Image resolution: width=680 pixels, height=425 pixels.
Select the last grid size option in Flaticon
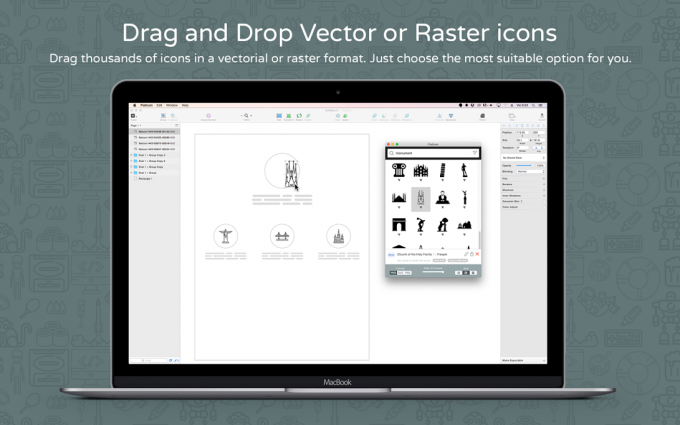tap(473, 273)
